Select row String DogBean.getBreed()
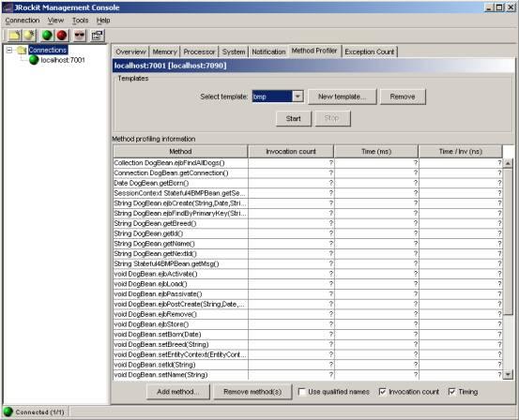 [x=308, y=223]
